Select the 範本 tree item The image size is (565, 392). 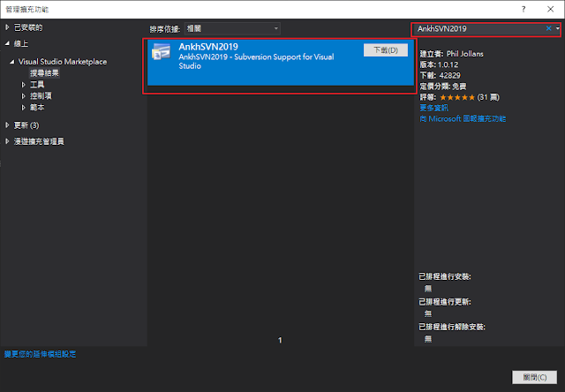[37, 108]
